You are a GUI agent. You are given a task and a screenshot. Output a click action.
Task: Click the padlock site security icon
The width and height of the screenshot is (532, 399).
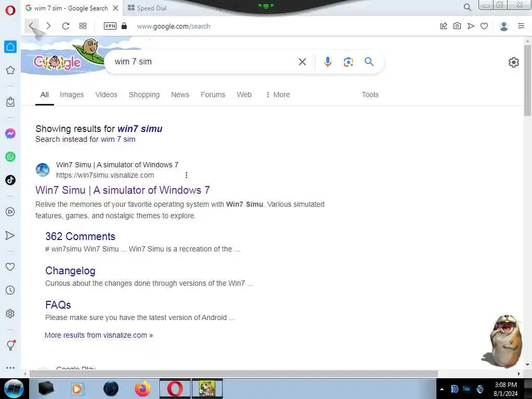point(124,26)
